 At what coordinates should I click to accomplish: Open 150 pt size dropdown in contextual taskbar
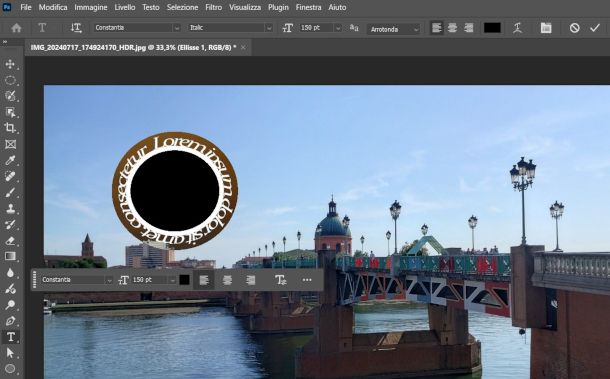[172, 280]
